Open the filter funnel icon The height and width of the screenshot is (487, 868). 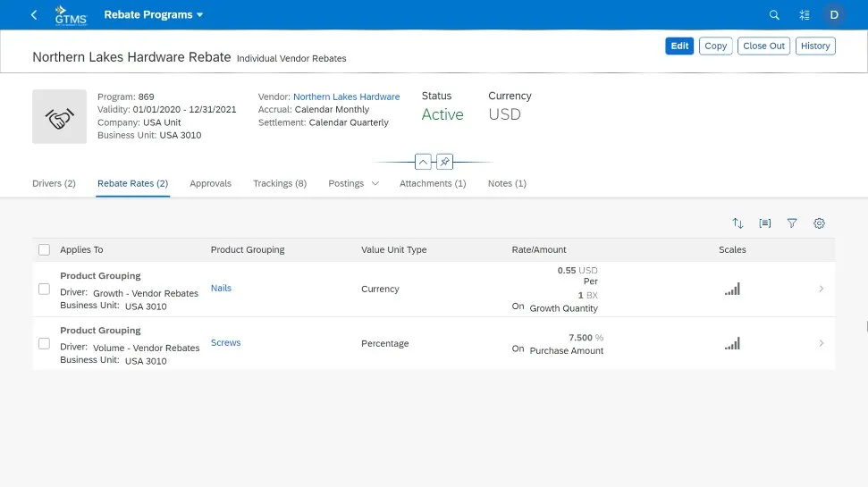click(792, 223)
